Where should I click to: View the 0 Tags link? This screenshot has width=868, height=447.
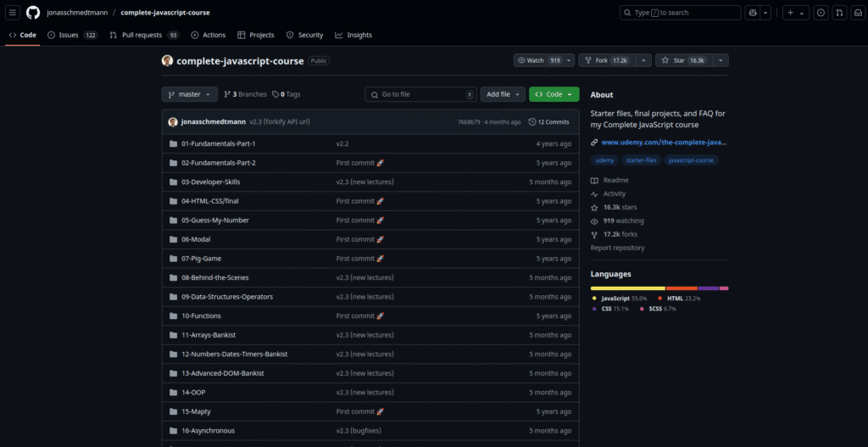tap(287, 94)
